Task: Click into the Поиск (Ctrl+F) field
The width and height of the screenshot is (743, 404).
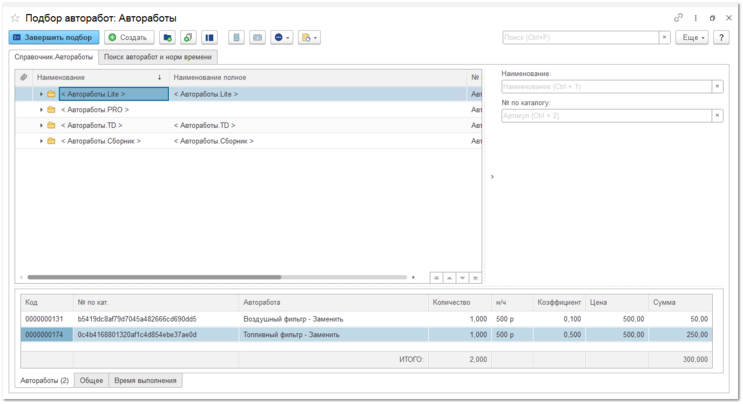Action: pos(580,37)
